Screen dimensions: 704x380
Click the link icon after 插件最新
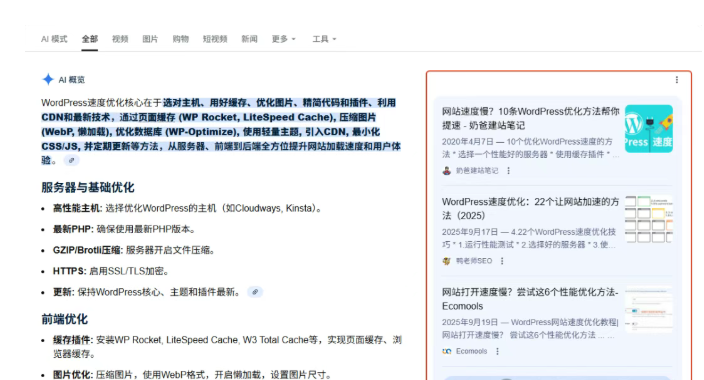(x=255, y=292)
